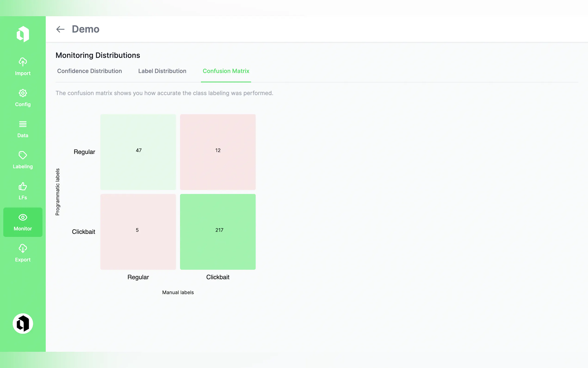Click the app logo in the sidebar
This screenshot has width=588, height=368.
pos(23,34)
